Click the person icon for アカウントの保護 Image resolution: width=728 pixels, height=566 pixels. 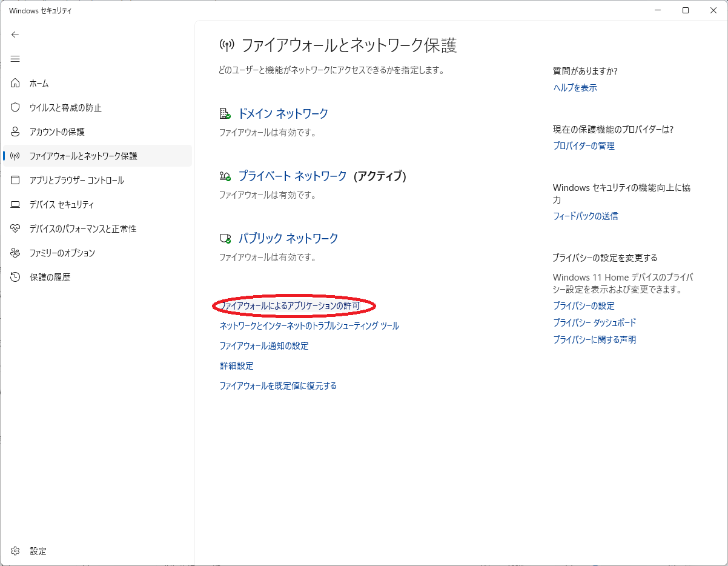[x=16, y=132]
